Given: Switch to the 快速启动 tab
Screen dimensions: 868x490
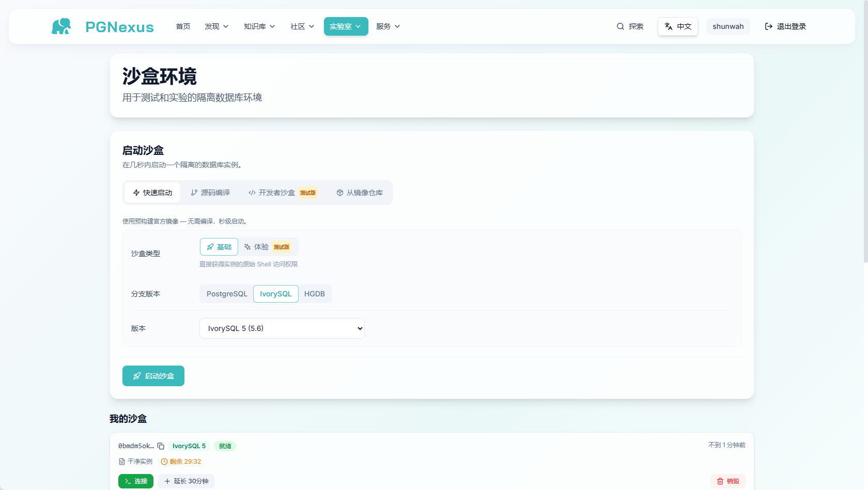Looking at the screenshot, I should coord(152,193).
